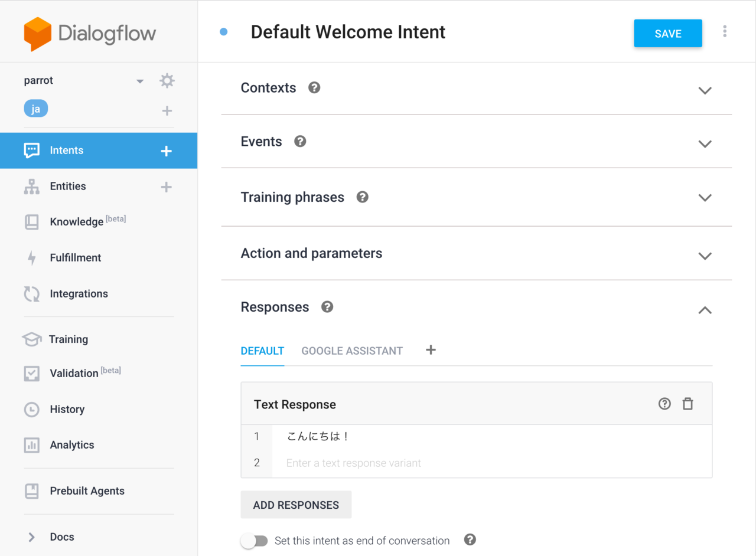Click the empty text response variant field
The image size is (756, 556).
click(492, 463)
